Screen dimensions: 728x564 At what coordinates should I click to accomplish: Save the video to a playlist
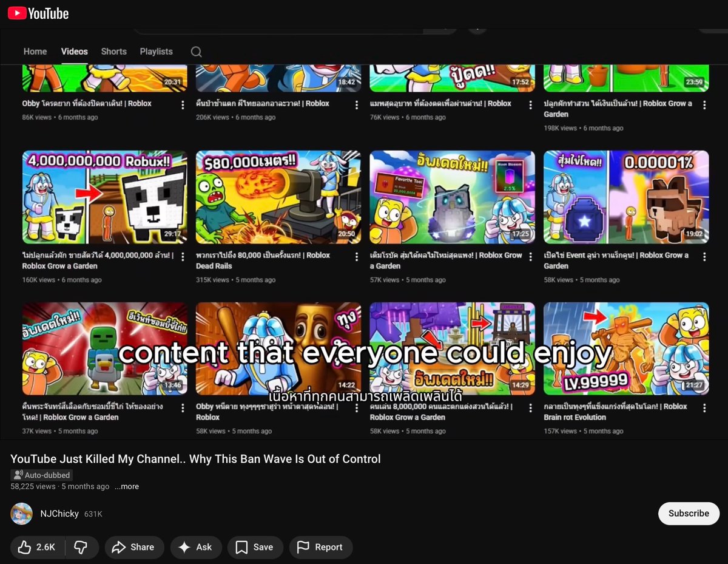coord(255,547)
